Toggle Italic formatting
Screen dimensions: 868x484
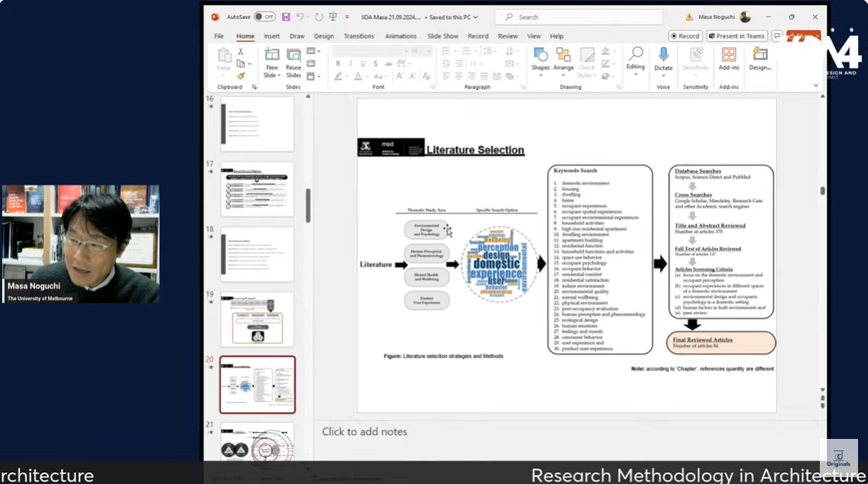click(x=351, y=63)
